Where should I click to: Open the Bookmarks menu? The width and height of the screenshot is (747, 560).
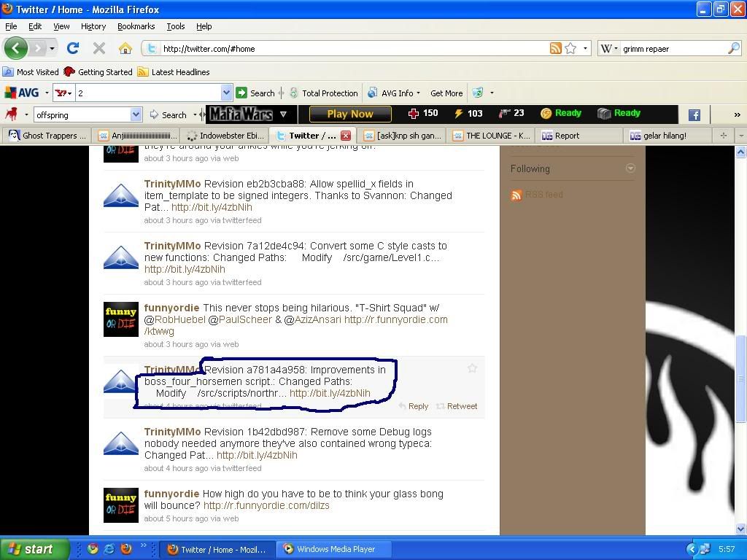[x=136, y=26]
